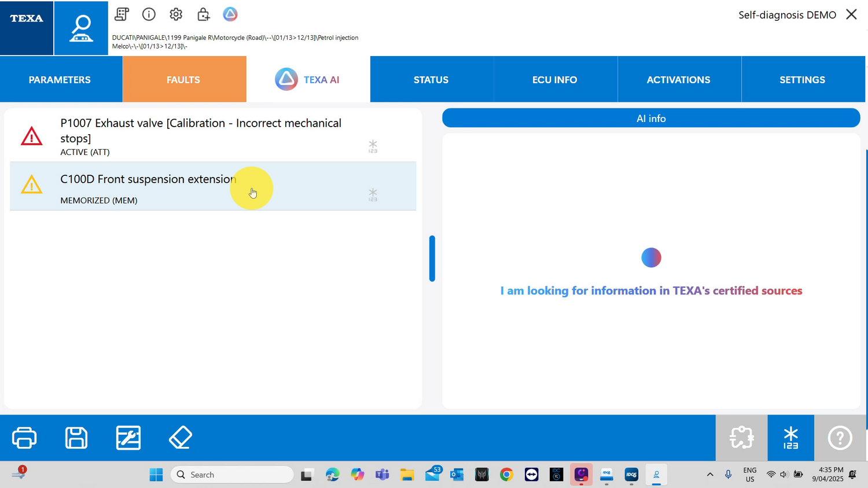Switch to the FAULTS tab

pyautogui.click(x=183, y=80)
